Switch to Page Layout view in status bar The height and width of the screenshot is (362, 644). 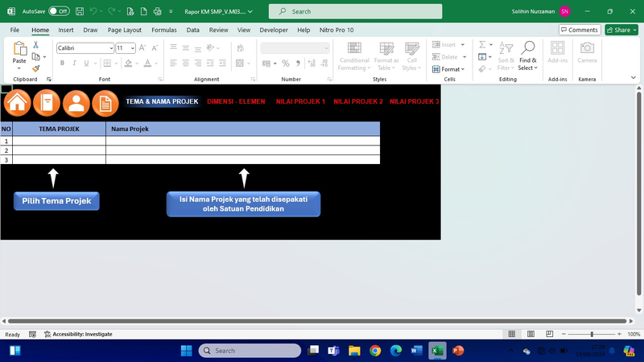(530, 334)
